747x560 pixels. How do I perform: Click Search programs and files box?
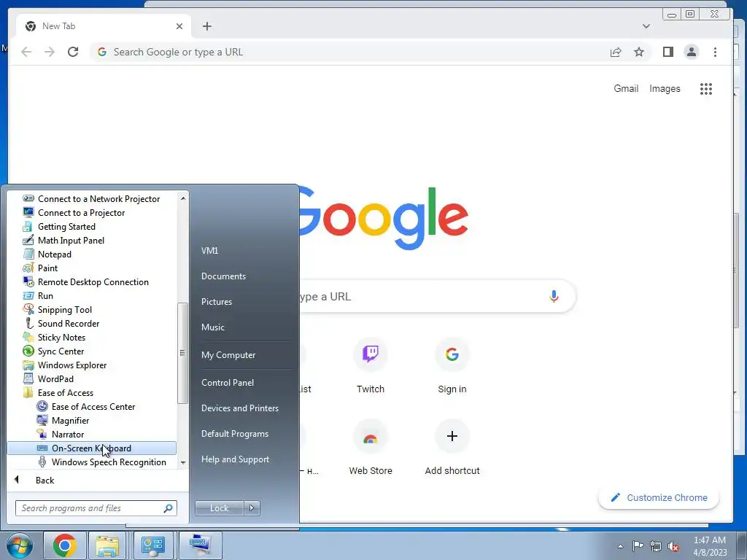pos(96,508)
